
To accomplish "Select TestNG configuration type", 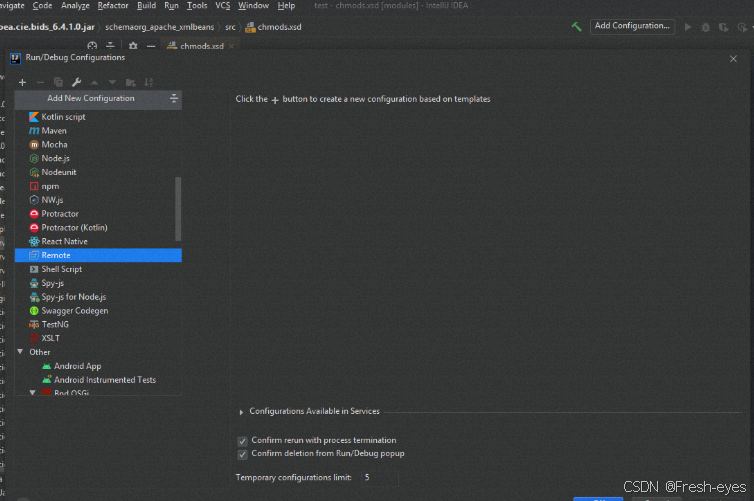I will 98,325.
